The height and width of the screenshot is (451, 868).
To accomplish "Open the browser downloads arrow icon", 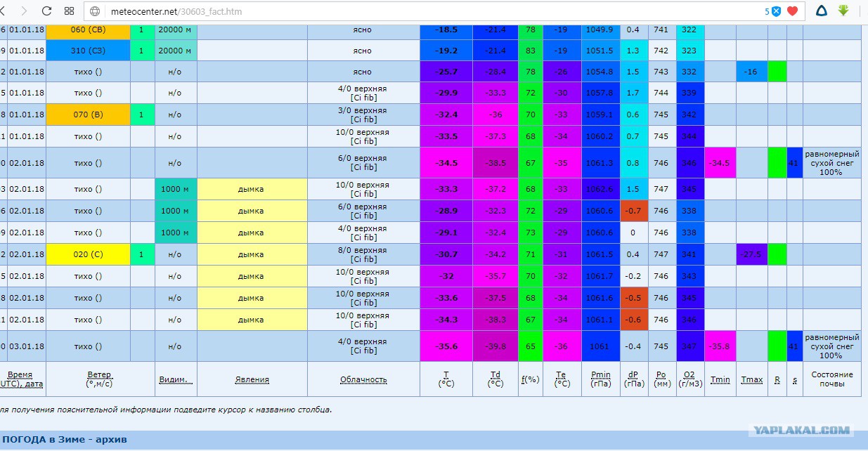I will 843,11.
